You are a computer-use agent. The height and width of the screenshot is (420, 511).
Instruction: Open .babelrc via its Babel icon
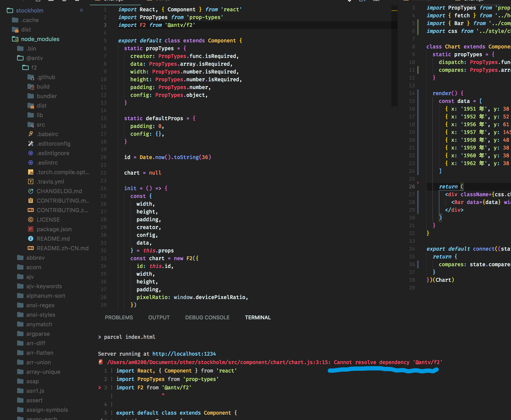click(31, 134)
